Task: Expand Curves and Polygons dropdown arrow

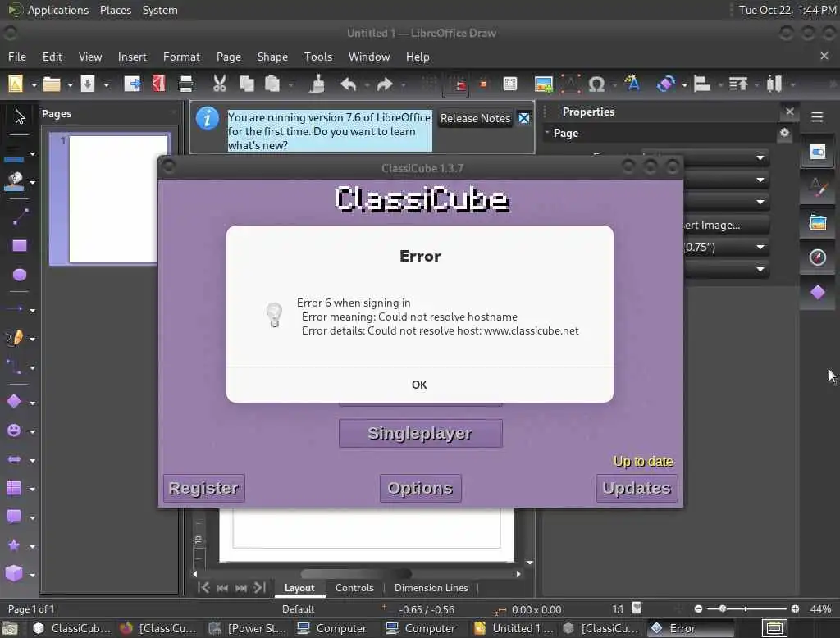Action: click(x=32, y=339)
